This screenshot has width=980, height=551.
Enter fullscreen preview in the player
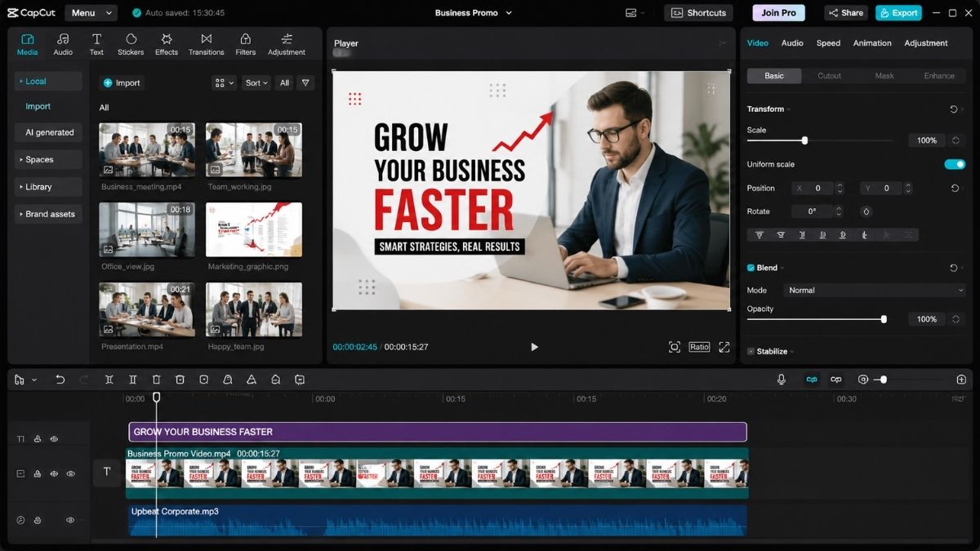pos(724,347)
